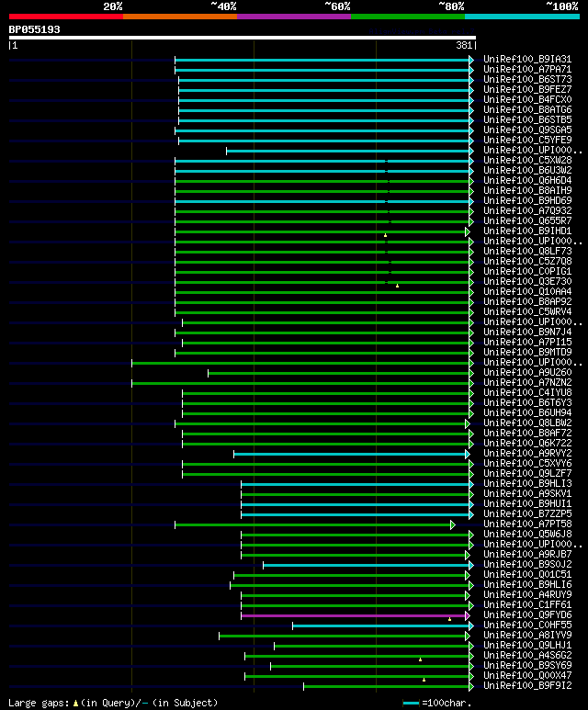
Task: Select the UniRef100_Q01C51 label
Action: (527, 575)
